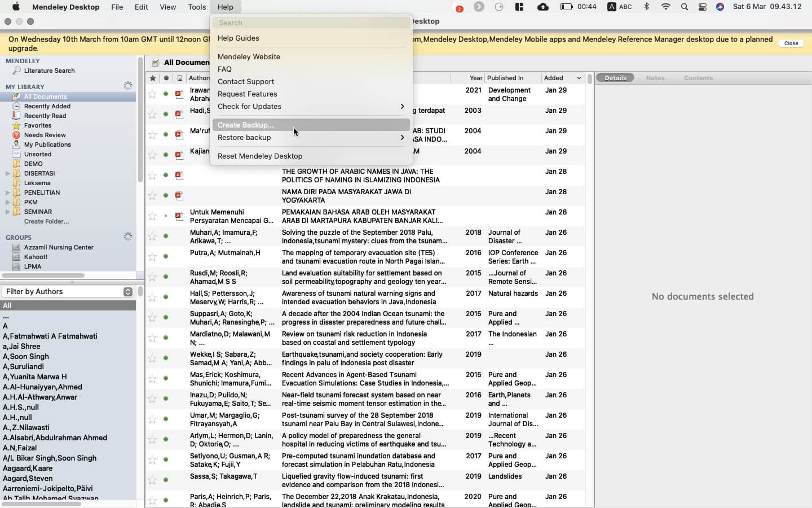Expand the DISERTASI folder
The height and width of the screenshot is (508, 812).
[x=7, y=173]
